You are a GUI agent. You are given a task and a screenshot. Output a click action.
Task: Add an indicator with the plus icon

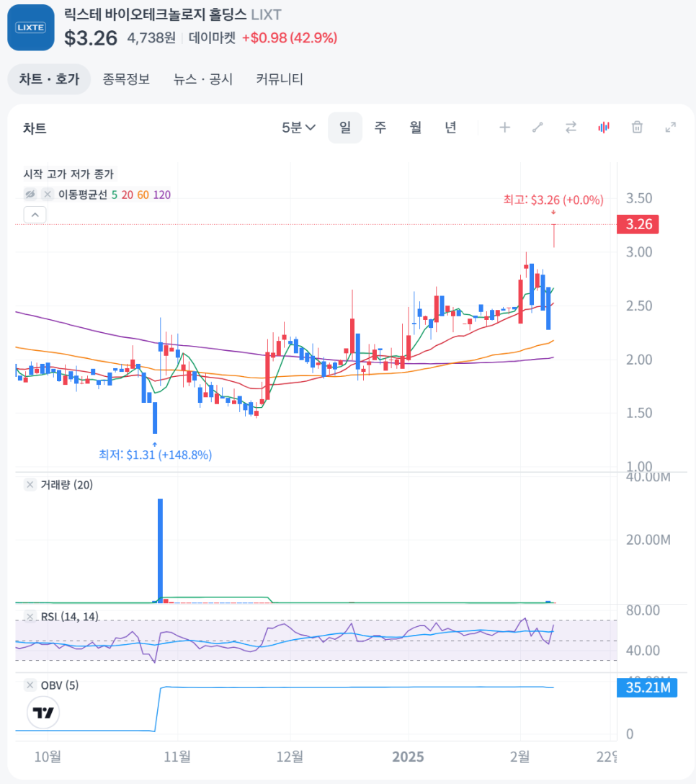[504, 128]
